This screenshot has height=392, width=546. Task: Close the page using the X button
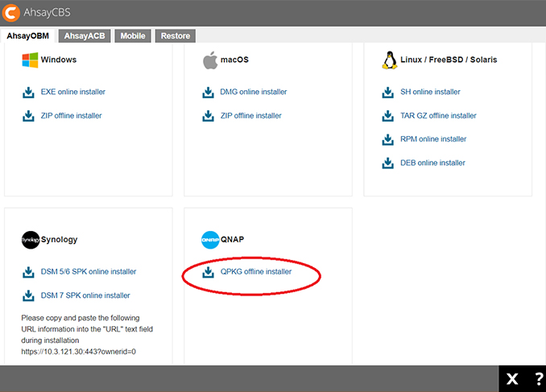(x=512, y=379)
